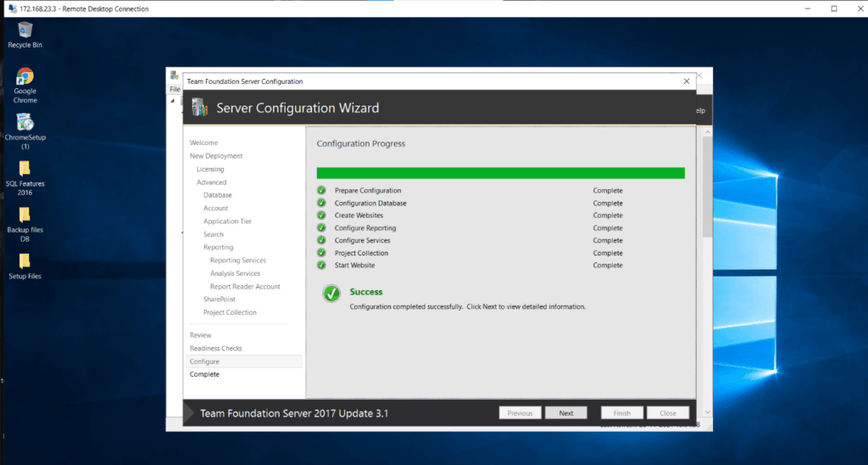868x465 pixels.
Task: Click the background window vertical scrollbar
Action: point(707,187)
